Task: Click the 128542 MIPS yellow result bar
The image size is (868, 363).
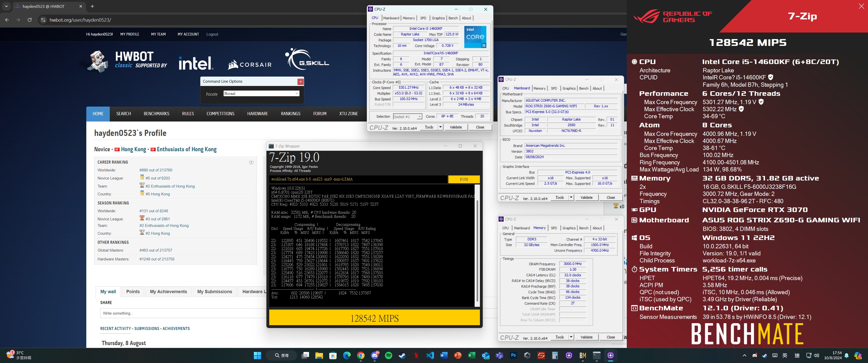Action: pyautogui.click(x=374, y=318)
